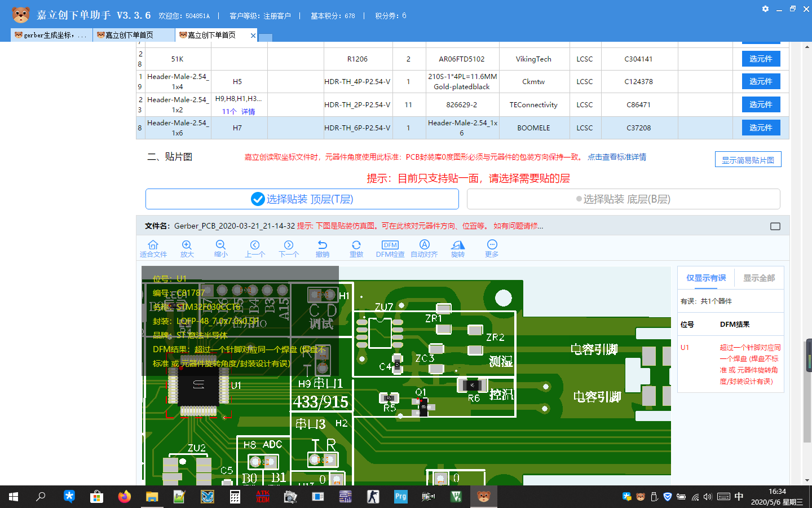The height and width of the screenshot is (508, 812).
Task: Switch to 显示全部 tab
Action: [758, 278]
